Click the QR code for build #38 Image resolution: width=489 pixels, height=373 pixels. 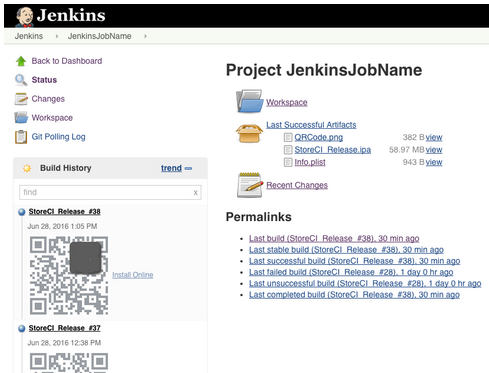point(69,275)
